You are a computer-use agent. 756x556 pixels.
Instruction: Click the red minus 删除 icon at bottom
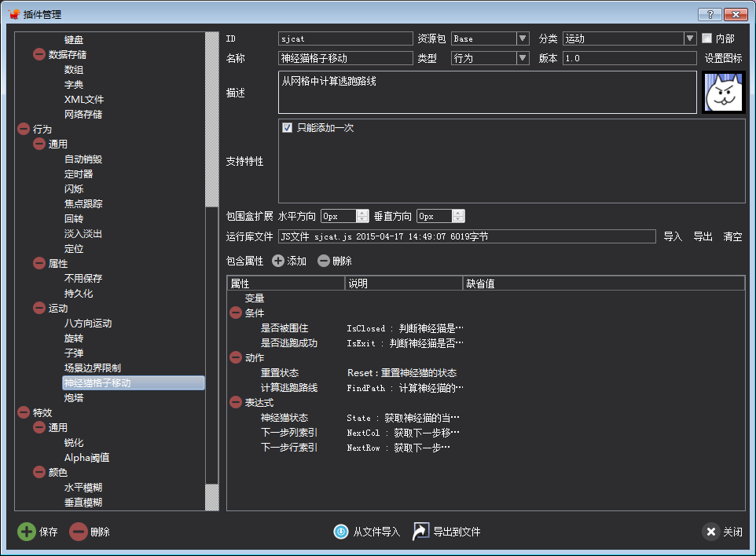[x=79, y=532]
